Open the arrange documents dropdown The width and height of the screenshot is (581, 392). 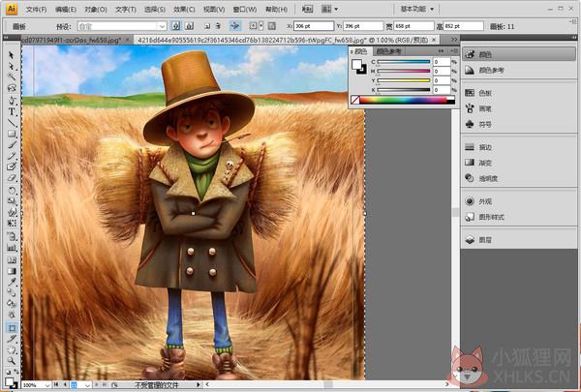(x=329, y=9)
